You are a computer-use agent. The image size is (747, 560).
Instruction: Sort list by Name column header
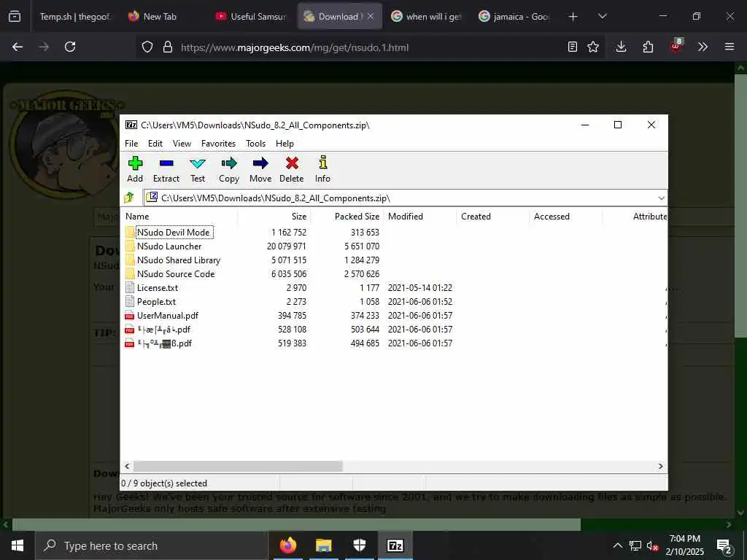coord(179,216)
